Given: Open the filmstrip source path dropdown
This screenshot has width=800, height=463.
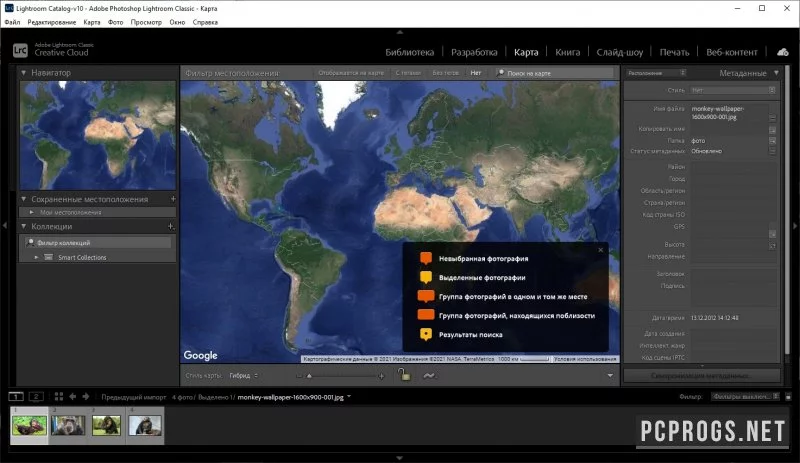Looking at the screenshot, I should pyautogui.click(x=349, y=396).
